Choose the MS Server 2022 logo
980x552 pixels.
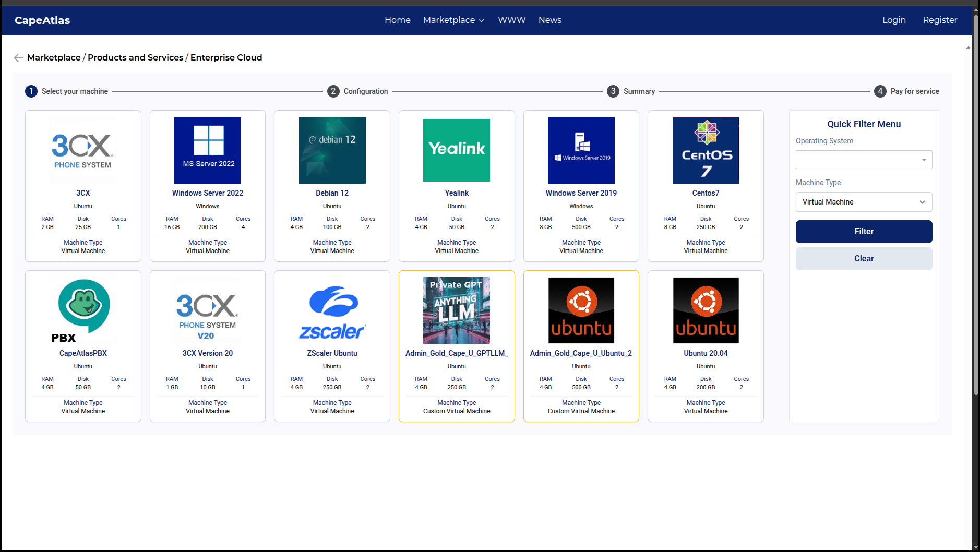[208, 150]
